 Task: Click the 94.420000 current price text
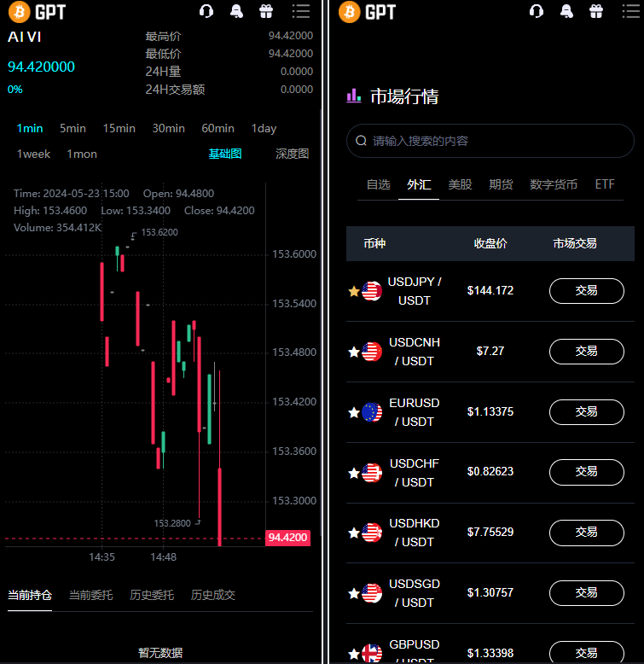pyautogui.click(x=41, y=67)
